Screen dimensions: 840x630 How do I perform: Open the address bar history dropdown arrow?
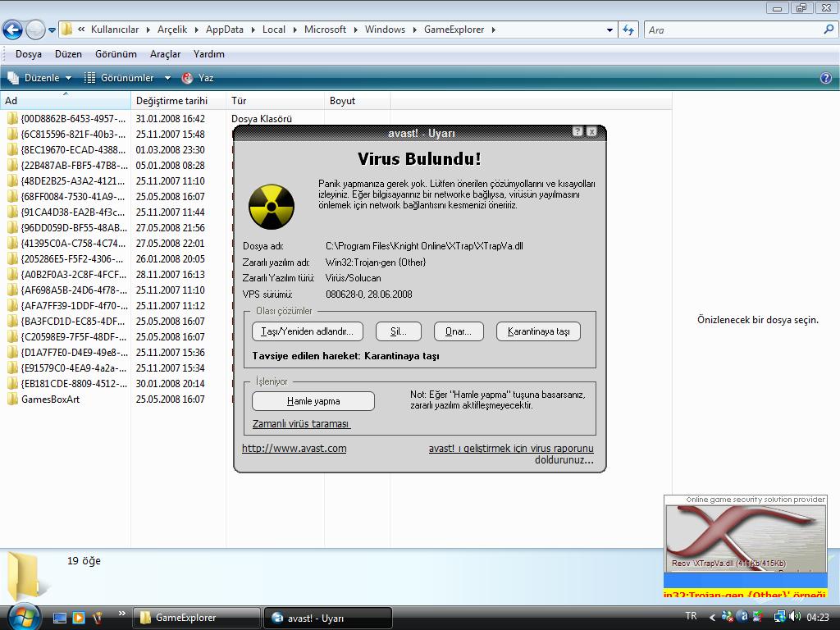tap(609, 30)
